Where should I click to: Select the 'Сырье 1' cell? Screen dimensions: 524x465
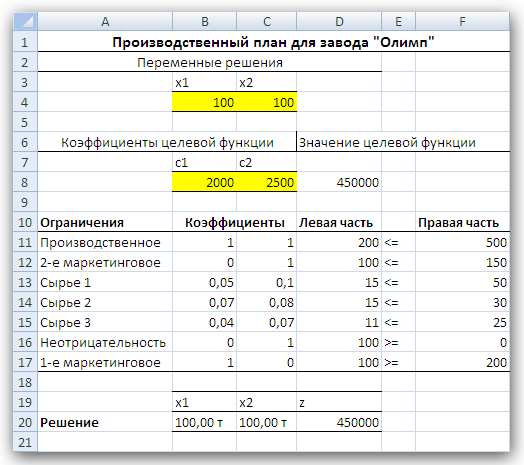(105, 282)
